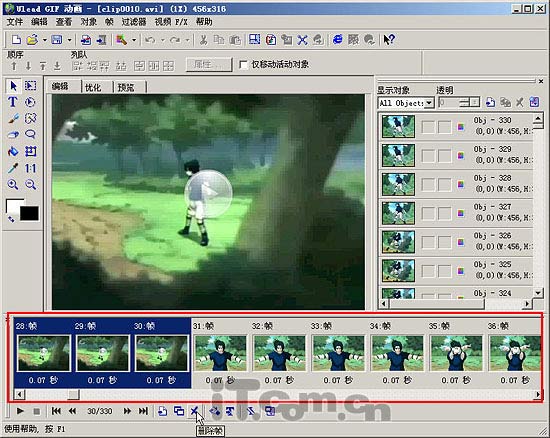
Task: Stop the animation playback
Action: pyautogui.click(x=36, y=411)
